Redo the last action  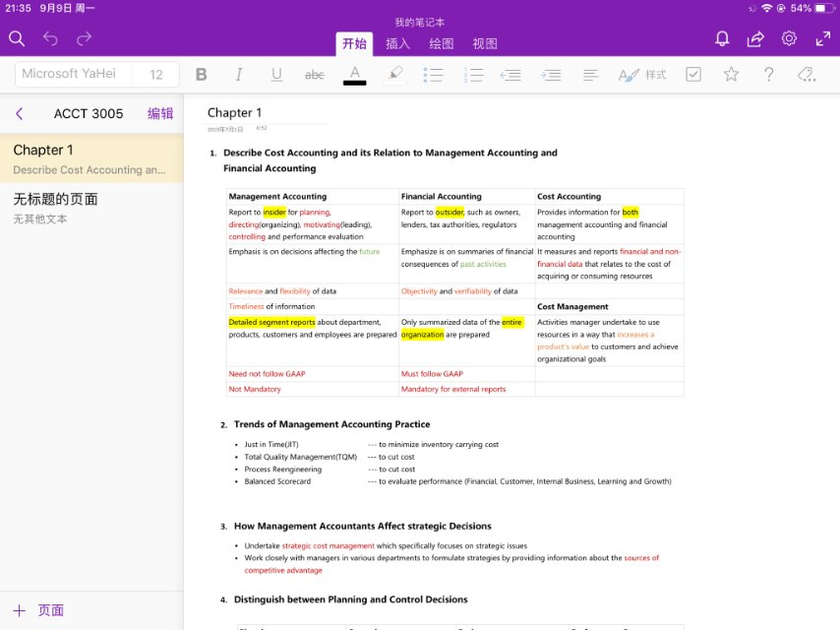[x=85, y=38]
